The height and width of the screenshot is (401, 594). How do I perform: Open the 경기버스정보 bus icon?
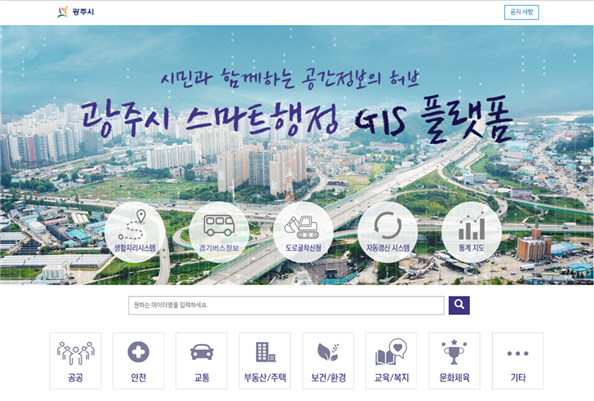(219, 232)
